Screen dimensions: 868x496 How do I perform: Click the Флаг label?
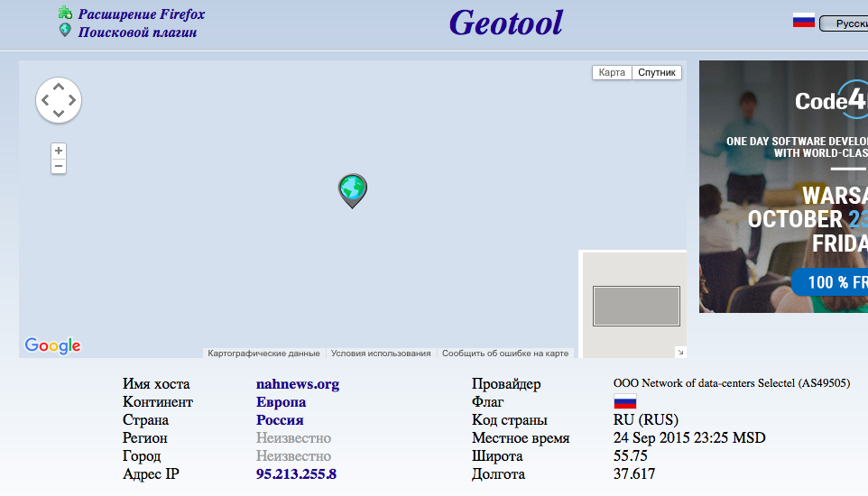tap(488, 402)
